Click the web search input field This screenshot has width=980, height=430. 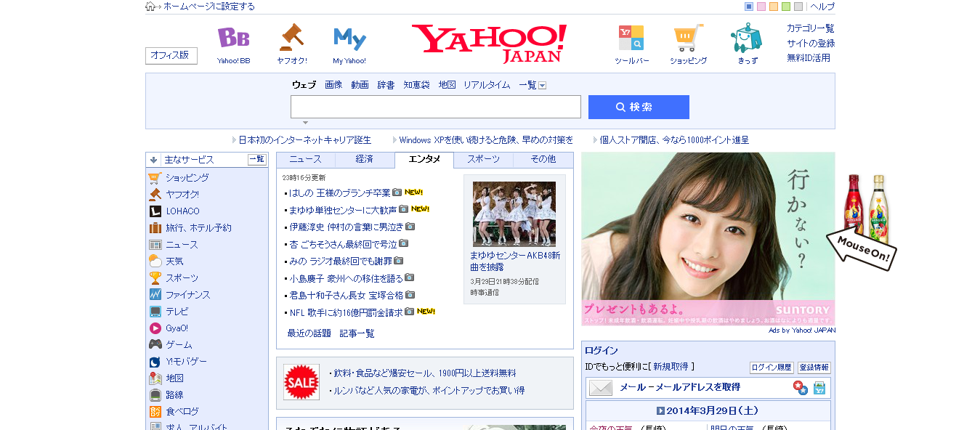click(x=436, y=107)
